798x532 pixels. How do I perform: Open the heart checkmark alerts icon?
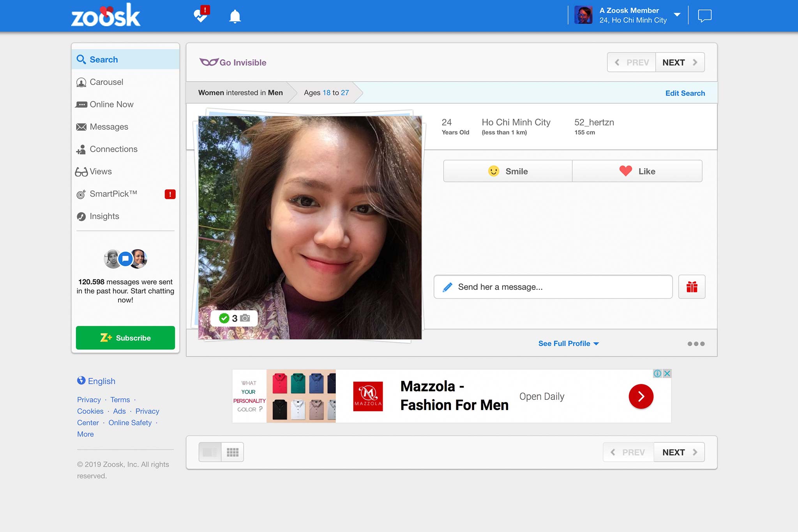coord(201,14)
